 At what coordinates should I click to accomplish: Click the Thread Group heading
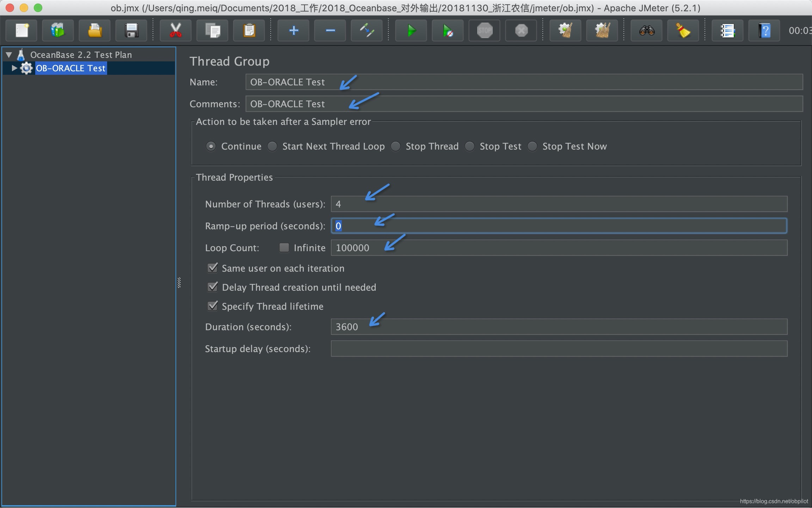click(x=229, y=61)
